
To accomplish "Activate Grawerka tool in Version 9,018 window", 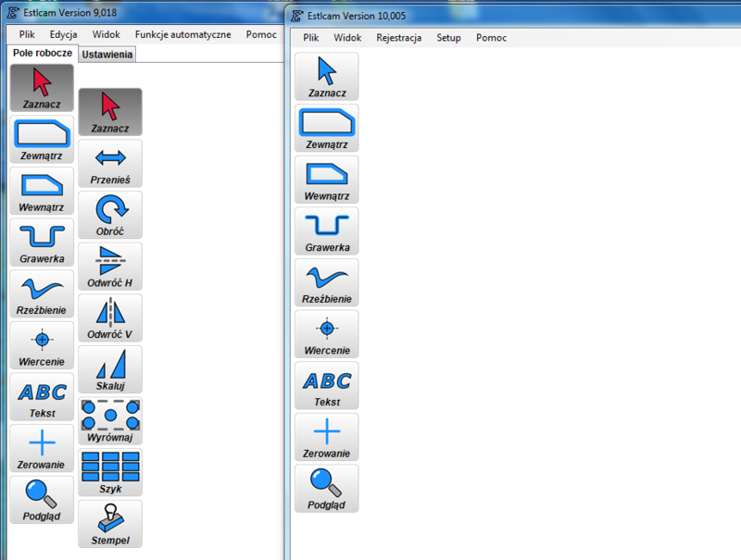I will (x=42, y=243).
